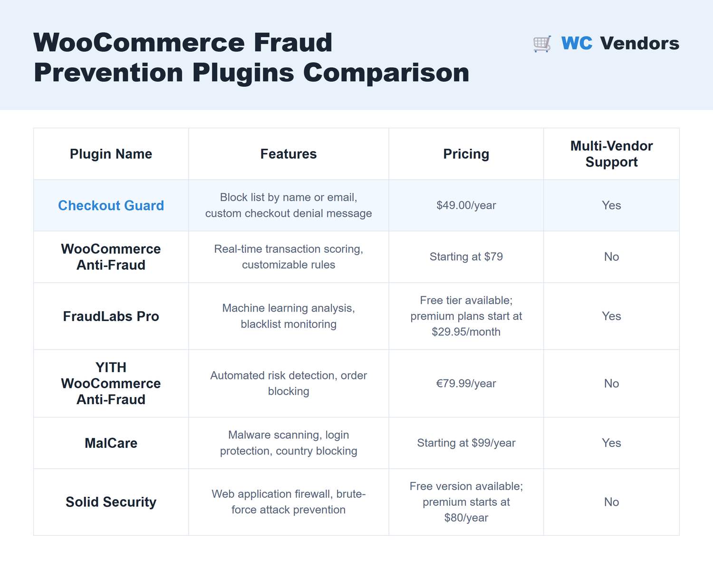Click the WooCommerce Fraud Prevention Plugins title
713x588 pixels.
click(x=251, y=57)
